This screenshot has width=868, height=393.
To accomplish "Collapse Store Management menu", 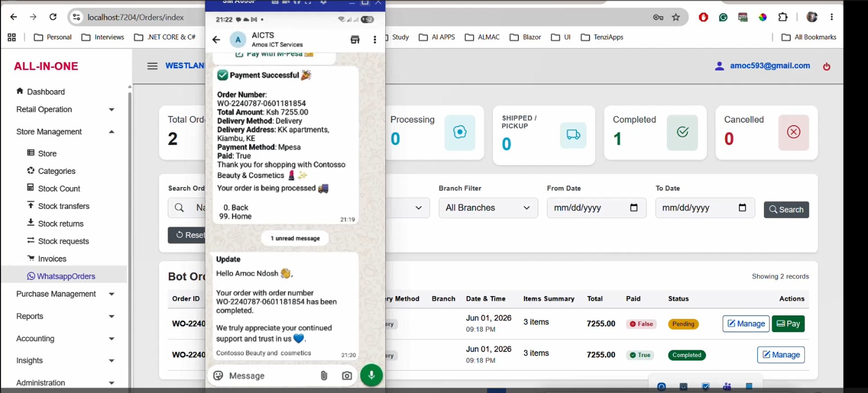I will 65,132.
